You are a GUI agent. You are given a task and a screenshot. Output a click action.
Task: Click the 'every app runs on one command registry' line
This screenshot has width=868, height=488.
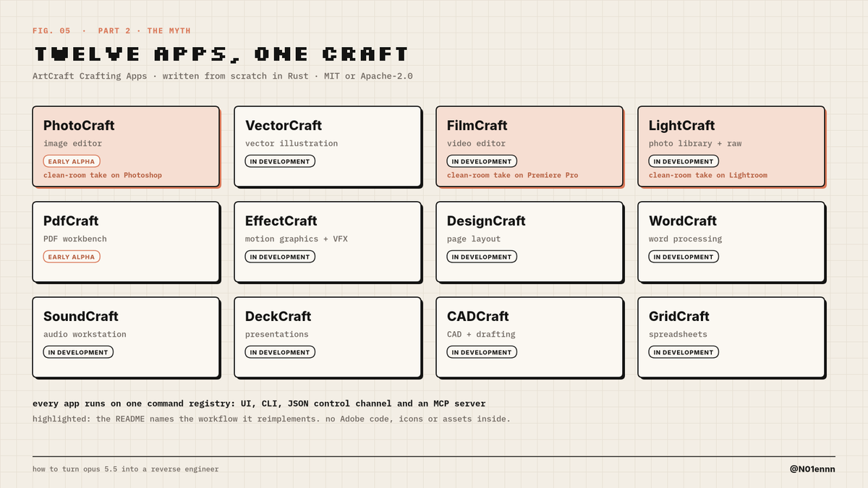point(259,403)
